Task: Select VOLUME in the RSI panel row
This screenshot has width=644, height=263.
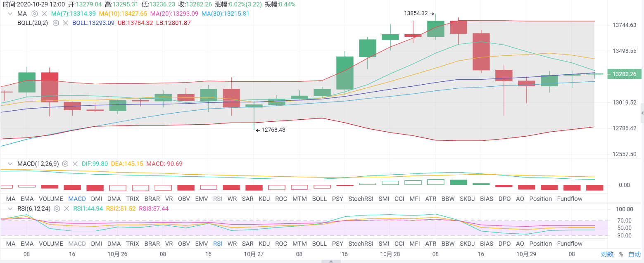Action: 51,244
